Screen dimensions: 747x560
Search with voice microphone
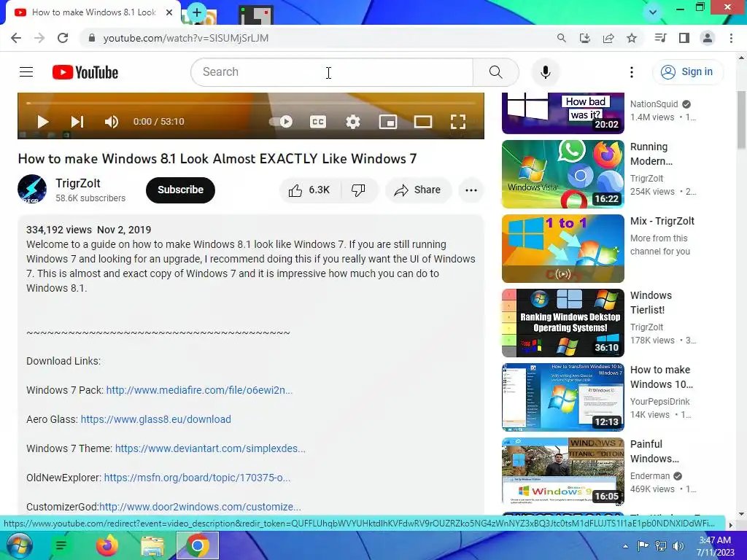546,72
